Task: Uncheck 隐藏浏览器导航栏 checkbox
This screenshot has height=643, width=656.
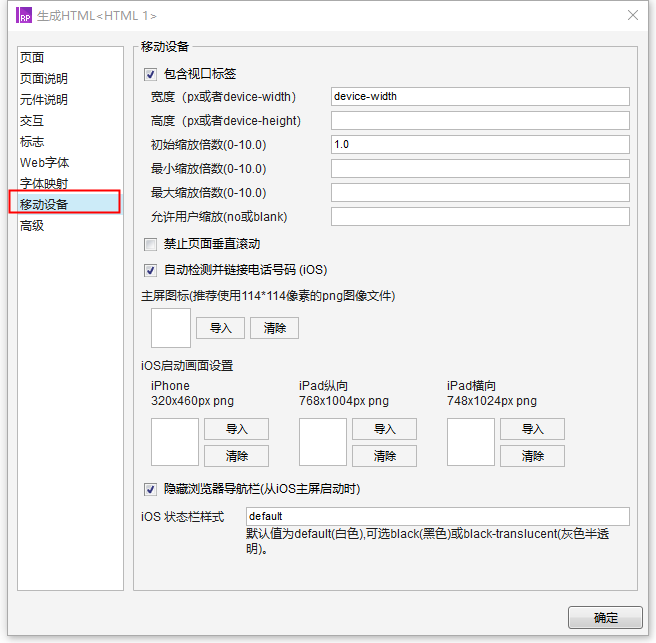Action: pos(151,489)
